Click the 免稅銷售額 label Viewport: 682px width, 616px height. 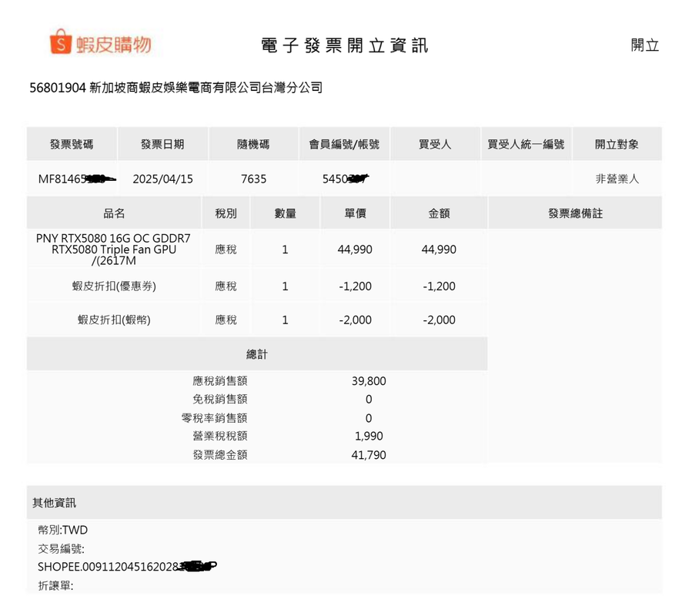220,399
